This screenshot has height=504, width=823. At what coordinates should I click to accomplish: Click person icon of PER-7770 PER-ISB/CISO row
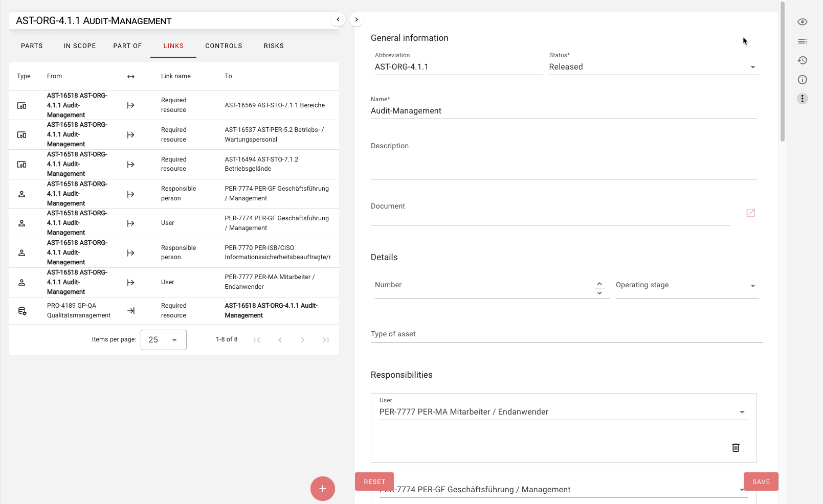click(x=21, y=253)
